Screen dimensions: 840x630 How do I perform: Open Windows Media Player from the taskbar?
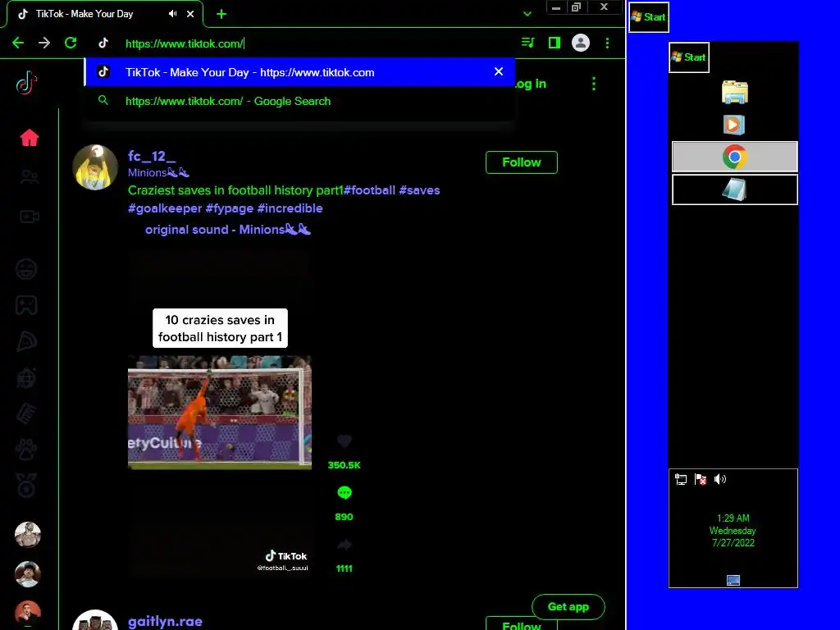(734, 125)
